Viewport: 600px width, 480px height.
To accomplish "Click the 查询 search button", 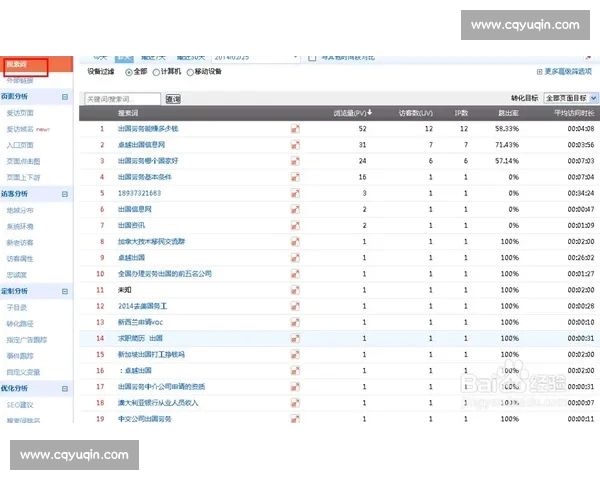I will coord(173,100).
